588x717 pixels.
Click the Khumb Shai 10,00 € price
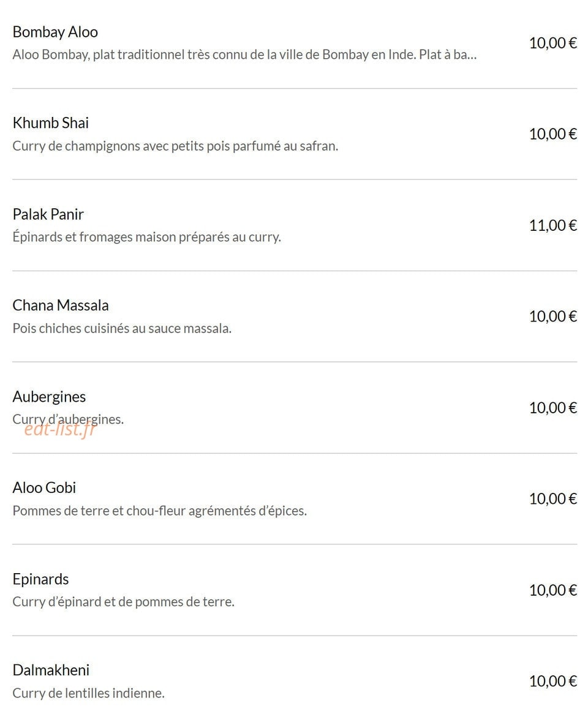click(552, 134)
